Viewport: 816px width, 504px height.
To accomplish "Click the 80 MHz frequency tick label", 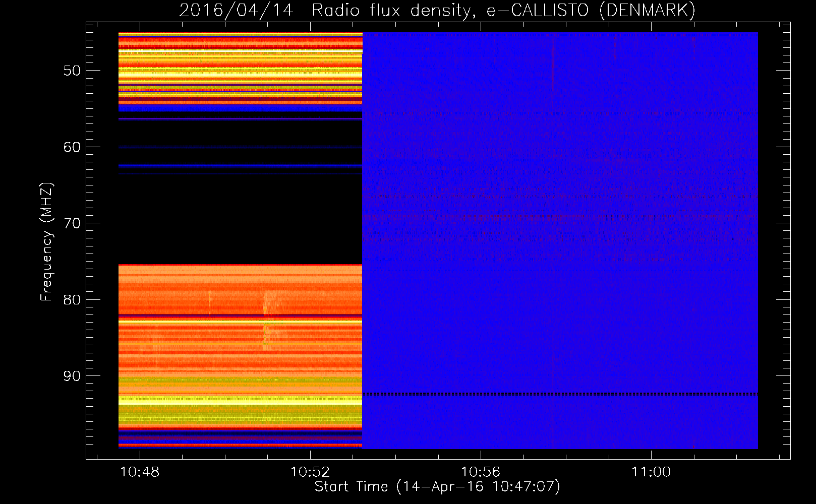I will [72, 300].
